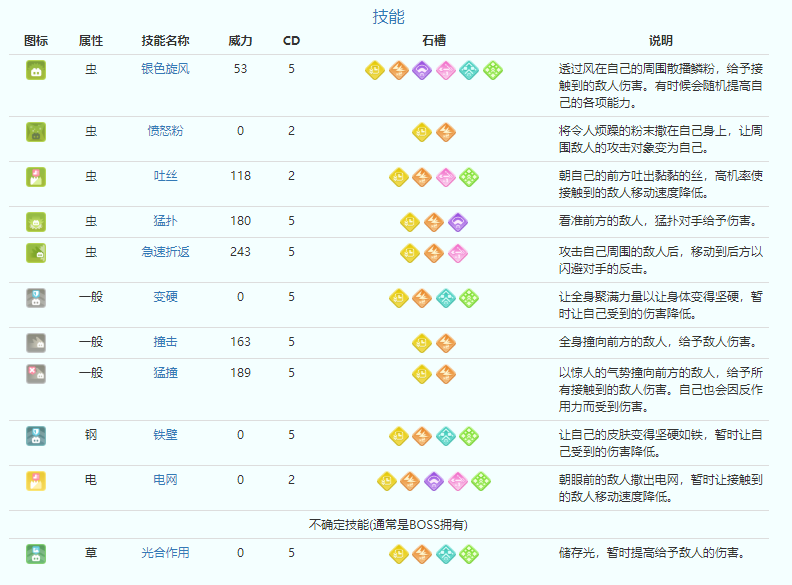The height and width of the screenshot is (585, 792).
Task: Click the yellow stone icon in 愤怒粉 row
Action: [423, 131]
